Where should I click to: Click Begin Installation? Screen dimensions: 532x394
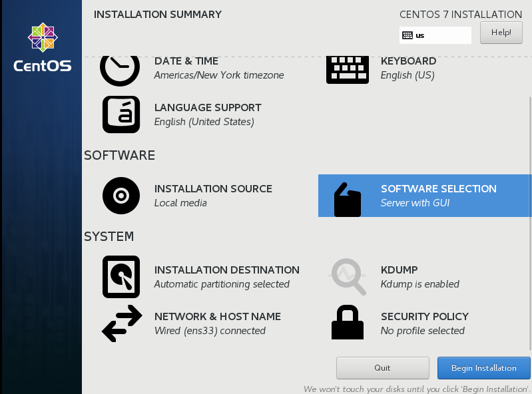[x=483, y=368]
